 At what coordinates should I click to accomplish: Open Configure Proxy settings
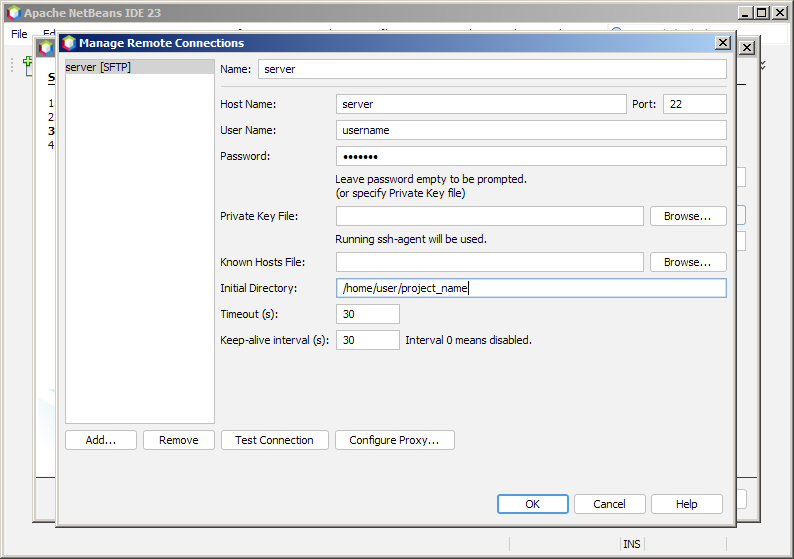pos(394,440)
